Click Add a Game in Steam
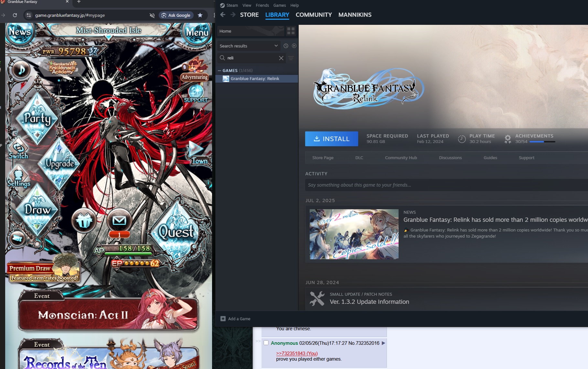588x369 pixels. [x=236, y=319]
